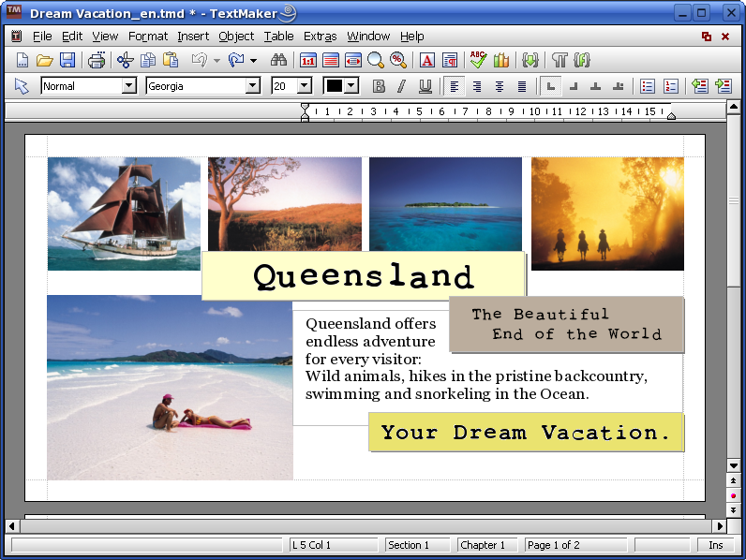This screenshot has height=560, width=746.
Task: Decrease paragraph indent
Action: tap(699, 86)
